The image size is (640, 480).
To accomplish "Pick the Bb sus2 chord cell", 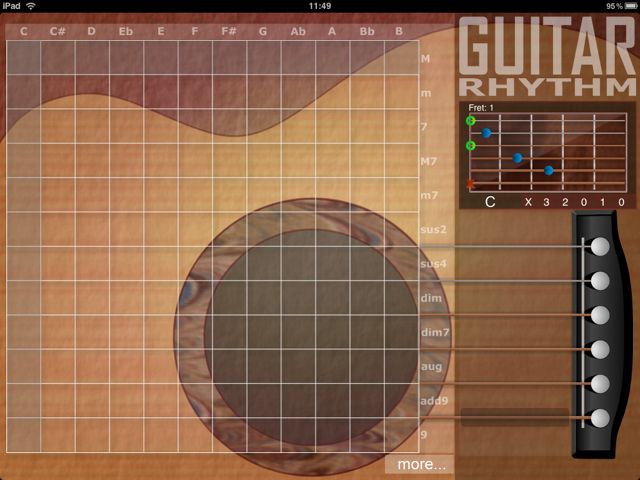I will point(367,229).
